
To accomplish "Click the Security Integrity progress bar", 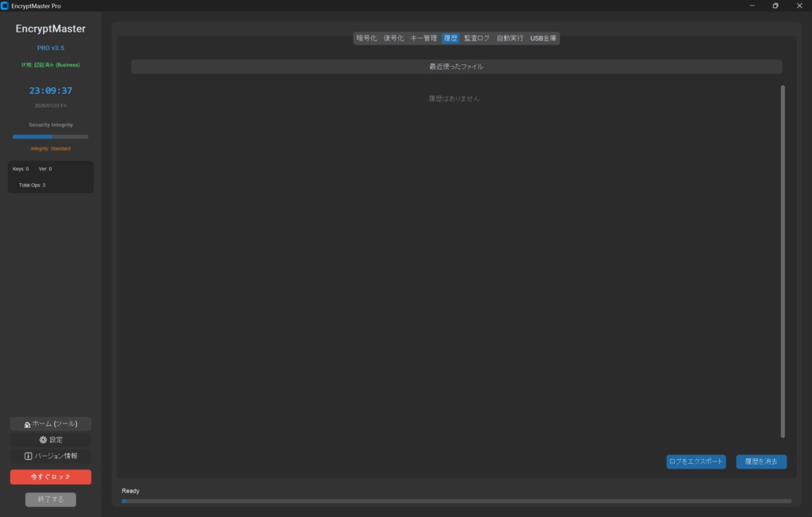I will coord(50,136).
